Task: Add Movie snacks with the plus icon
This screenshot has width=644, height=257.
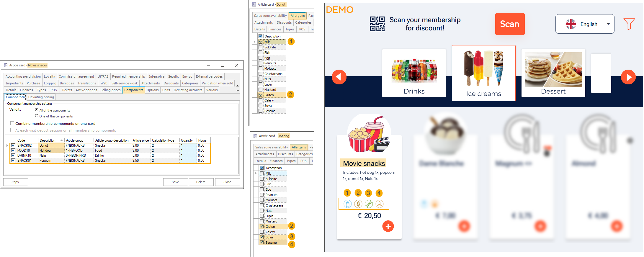Action: [388, 226]
